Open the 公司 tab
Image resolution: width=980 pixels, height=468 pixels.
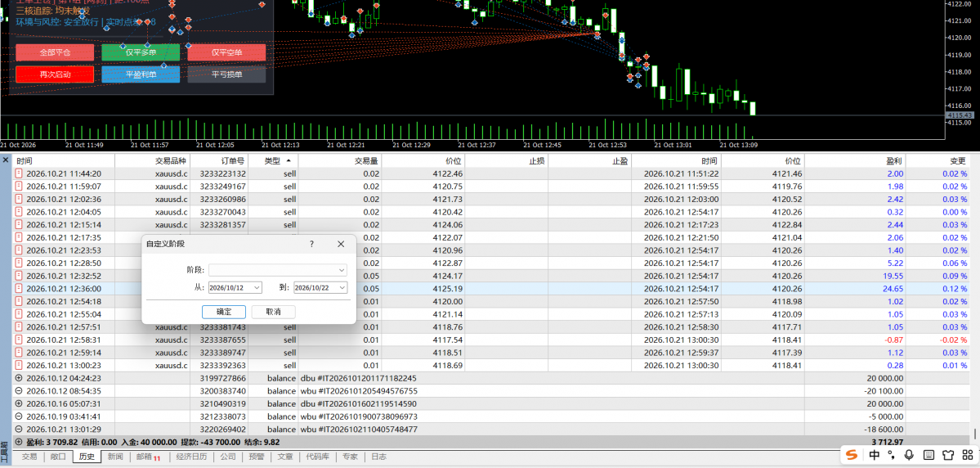tap(227, 457)
